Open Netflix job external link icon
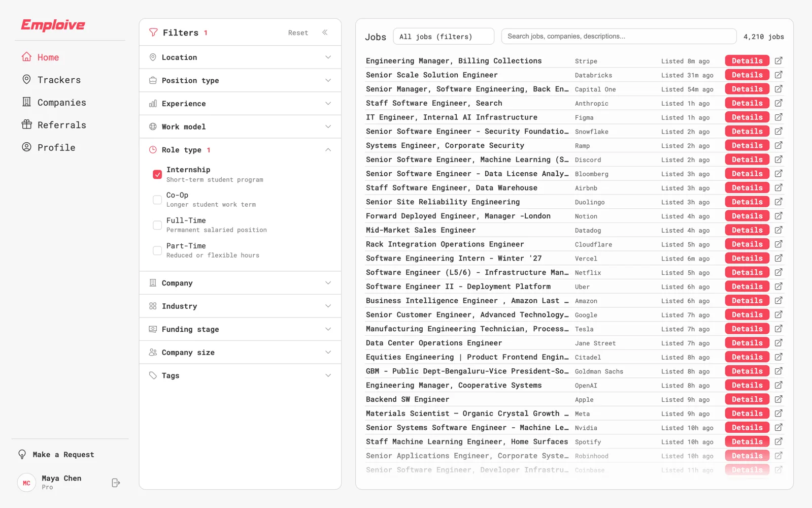The height and width of the screenshot is (508, 812). point(779,272)
